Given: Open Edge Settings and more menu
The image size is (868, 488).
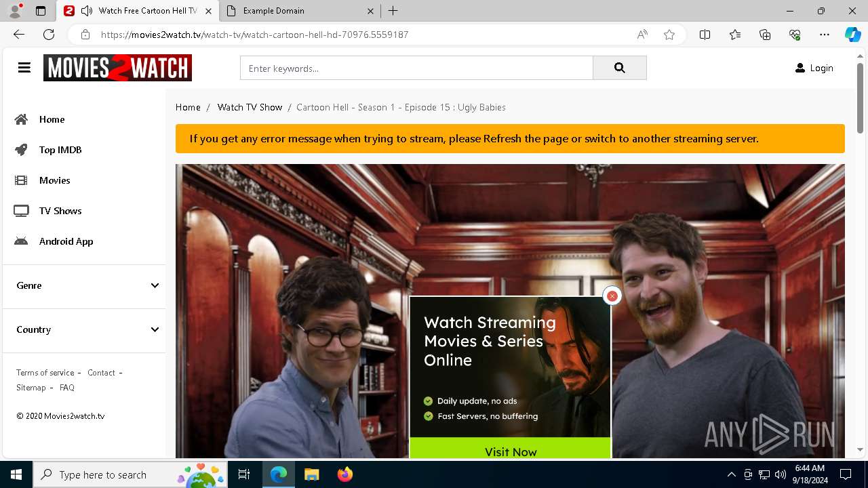Looking at the screenshot, I should pos(825,35).
